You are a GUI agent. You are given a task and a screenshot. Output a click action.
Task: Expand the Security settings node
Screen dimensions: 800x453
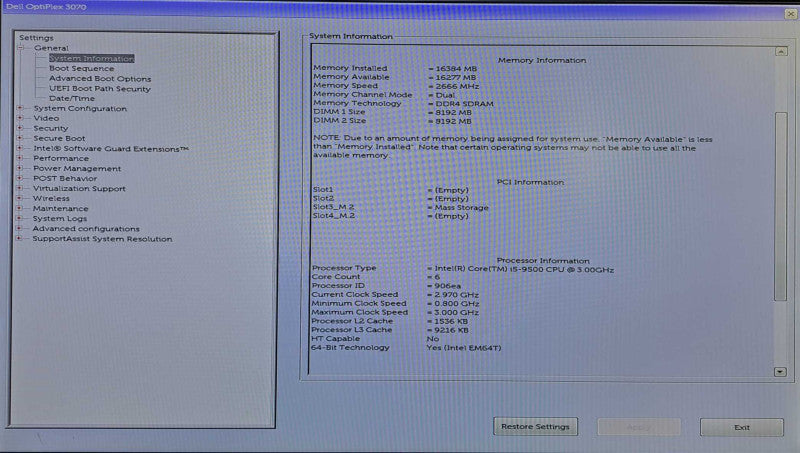coord(20,128)
